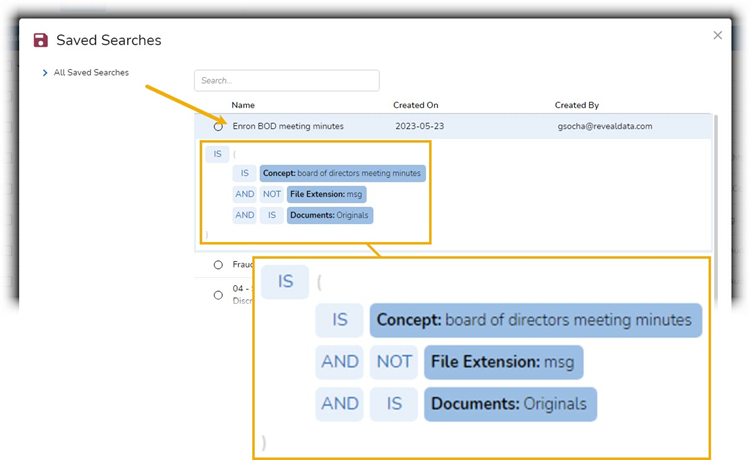This screenshot has height=460, width=750.
Task: Click File Extension: msg pill in search row
Action: click(327, 194)
